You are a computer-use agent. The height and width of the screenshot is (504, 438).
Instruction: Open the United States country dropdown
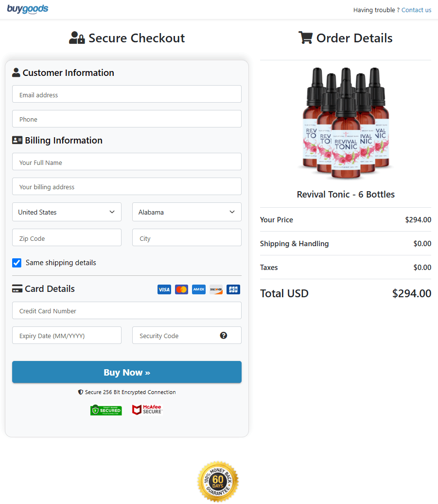pos(67,212)
